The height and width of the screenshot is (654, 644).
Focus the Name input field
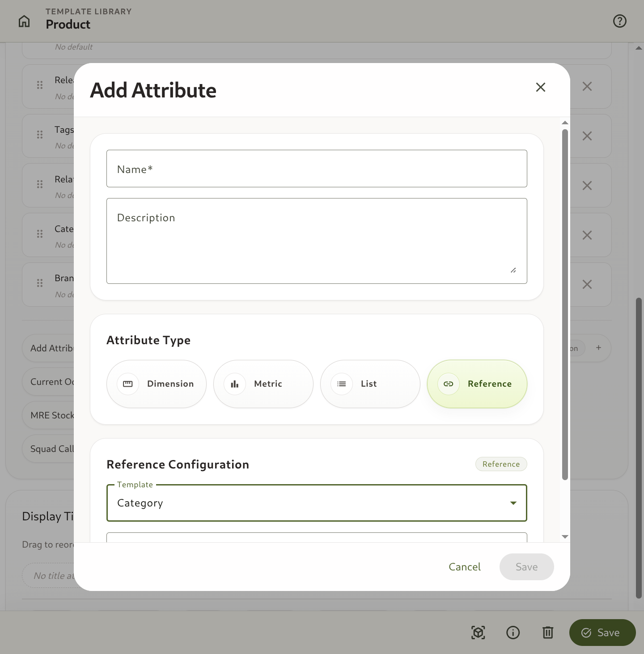click(x=317, y=169)
